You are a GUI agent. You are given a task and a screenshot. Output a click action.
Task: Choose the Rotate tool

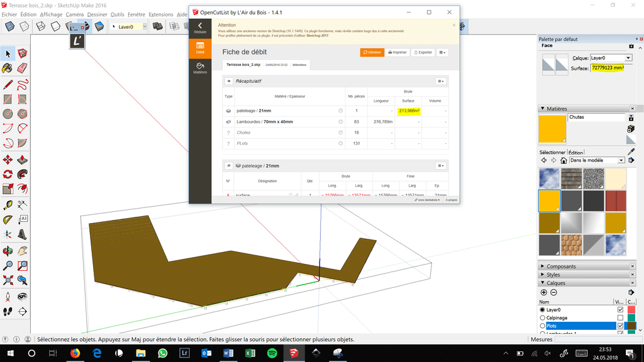(x=8, y=174)
